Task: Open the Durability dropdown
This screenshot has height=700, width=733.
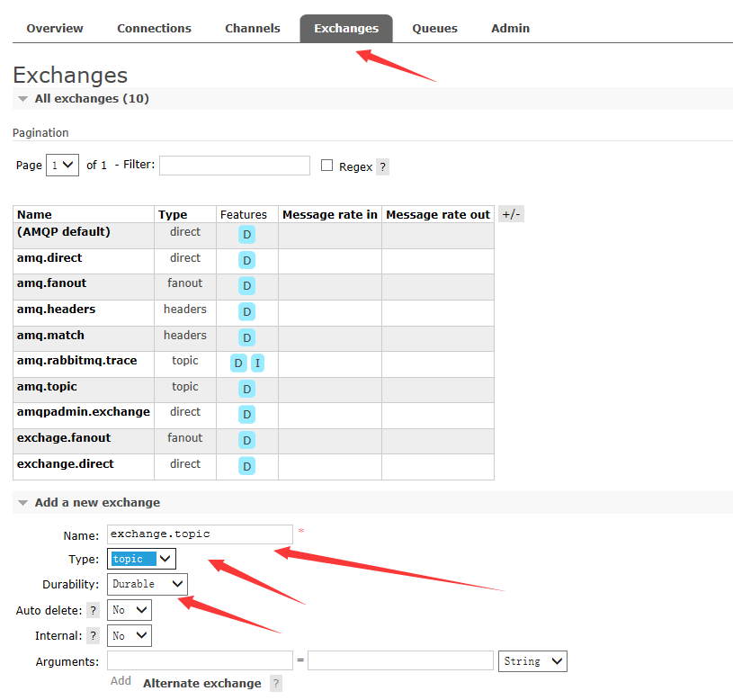Action: tap(147, 585)
